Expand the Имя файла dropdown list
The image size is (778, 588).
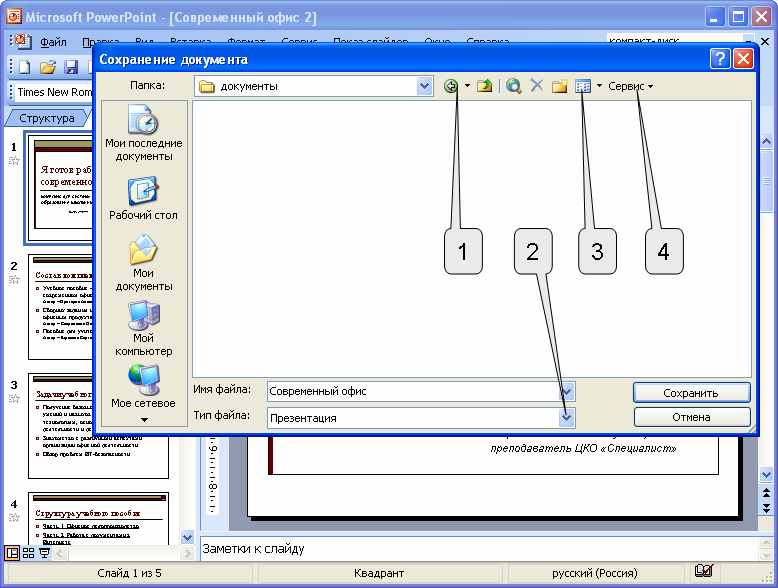click(x=567, y=392)
